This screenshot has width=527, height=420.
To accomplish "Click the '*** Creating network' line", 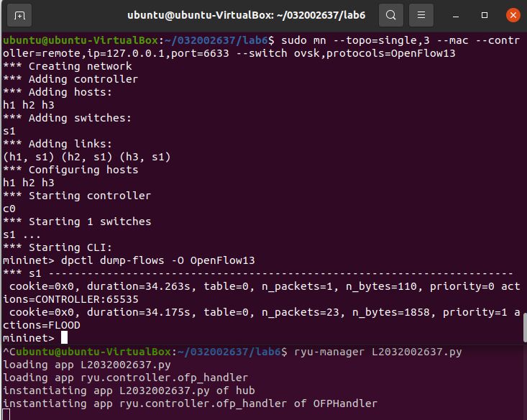I will coord(68,66).
